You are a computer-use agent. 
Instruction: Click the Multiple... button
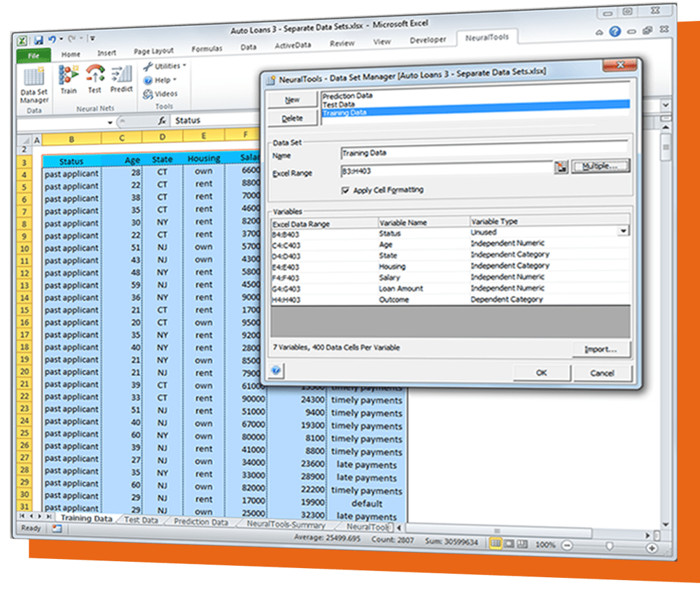pos(601,166)
